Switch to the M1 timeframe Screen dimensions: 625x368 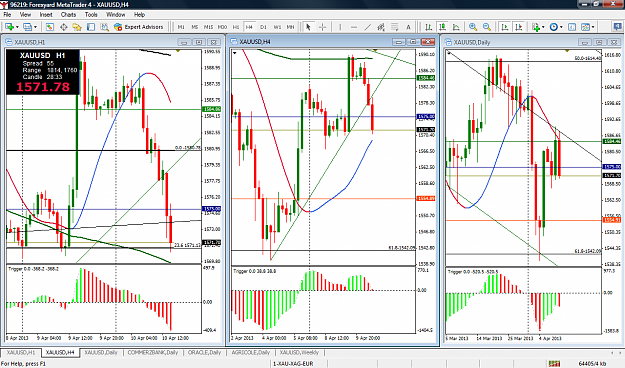(181, 27)
